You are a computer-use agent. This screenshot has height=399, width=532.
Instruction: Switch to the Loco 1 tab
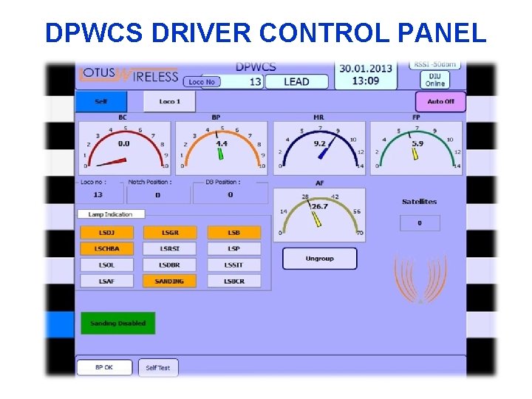(x=170, y=101)
